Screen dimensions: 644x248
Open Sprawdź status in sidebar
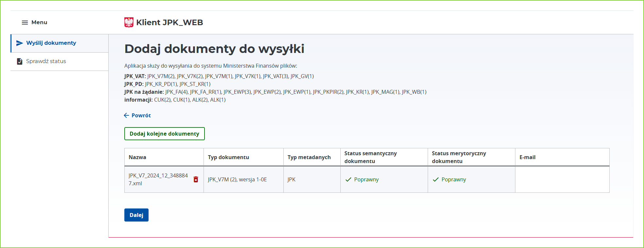pos(60,61)
